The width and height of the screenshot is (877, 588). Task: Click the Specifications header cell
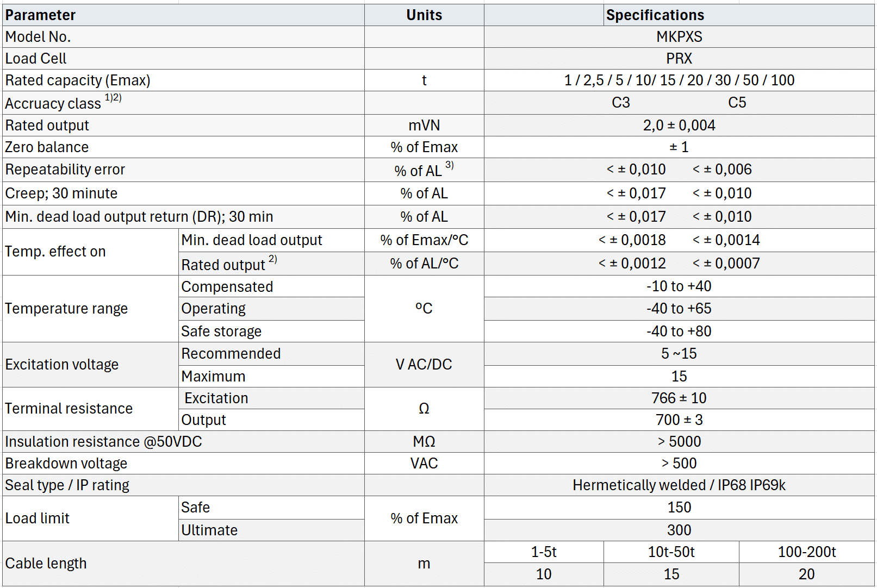coord(655,15)
